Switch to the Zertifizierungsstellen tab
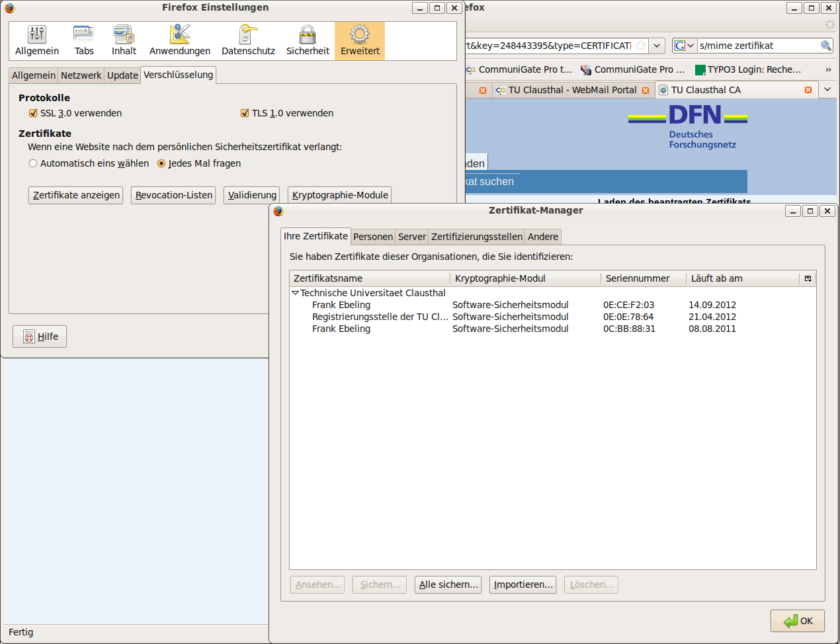Screen dimensions: 840x644 click(x=476, y=237)
